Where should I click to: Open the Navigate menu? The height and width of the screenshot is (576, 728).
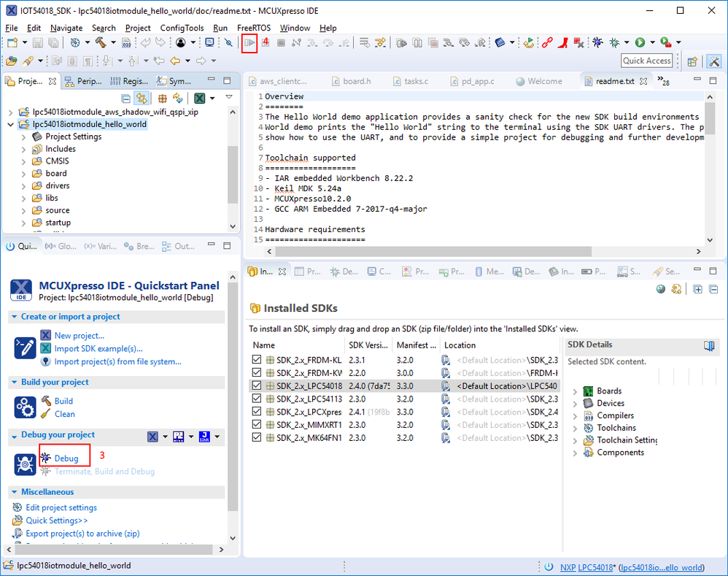pos(66,28)
